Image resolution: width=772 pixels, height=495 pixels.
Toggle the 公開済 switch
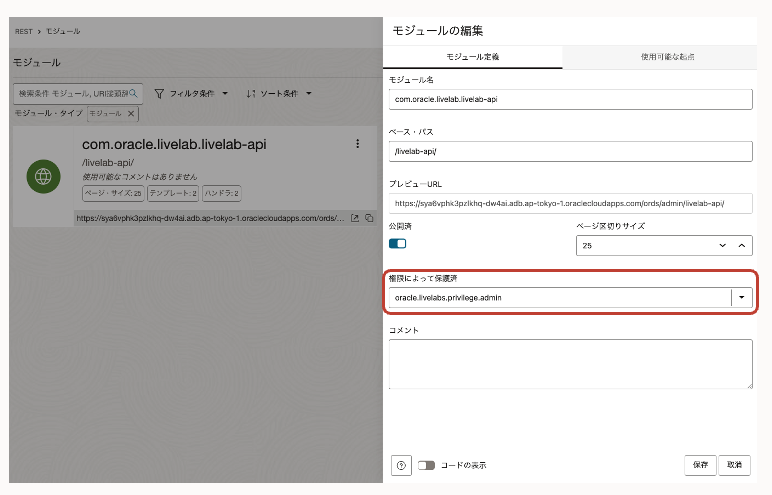click(x=398, y=243)
